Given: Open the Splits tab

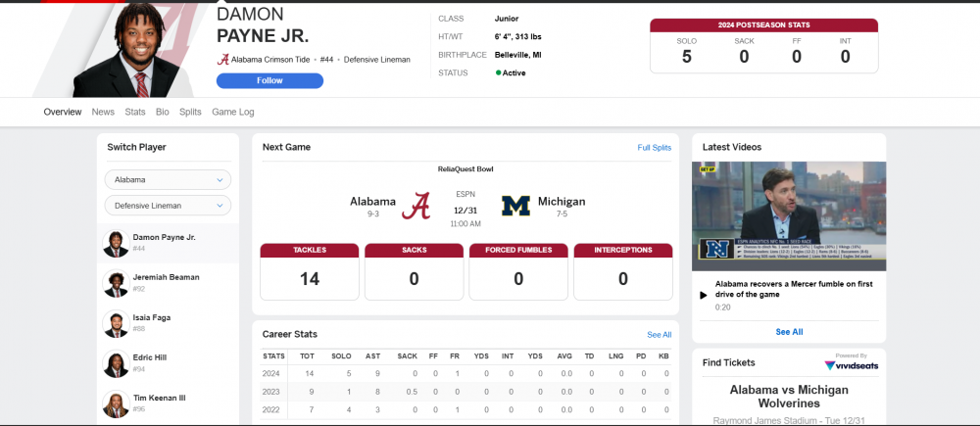Looking at the screenshot, I should click(190, 112).
